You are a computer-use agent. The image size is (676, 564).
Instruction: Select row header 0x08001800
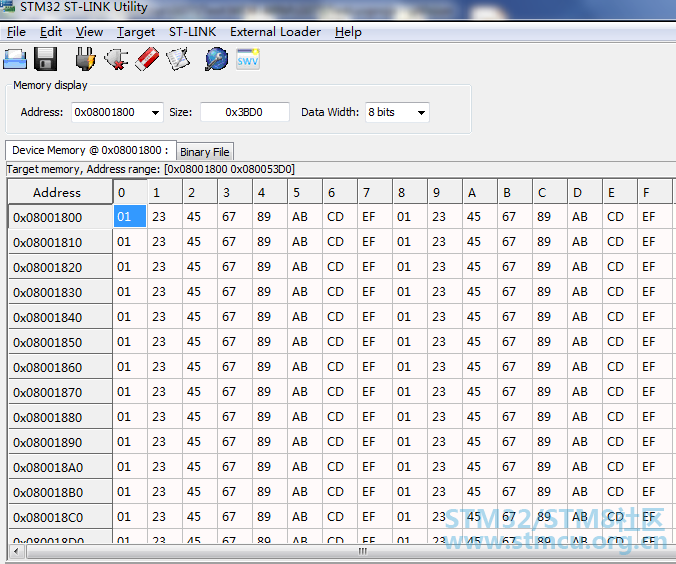pos(60,217)
